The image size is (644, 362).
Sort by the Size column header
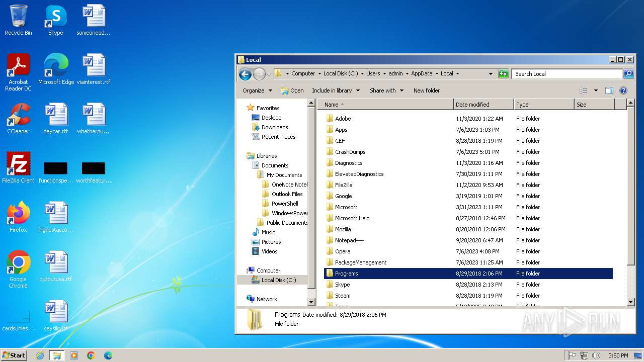[x=594, y=105]
